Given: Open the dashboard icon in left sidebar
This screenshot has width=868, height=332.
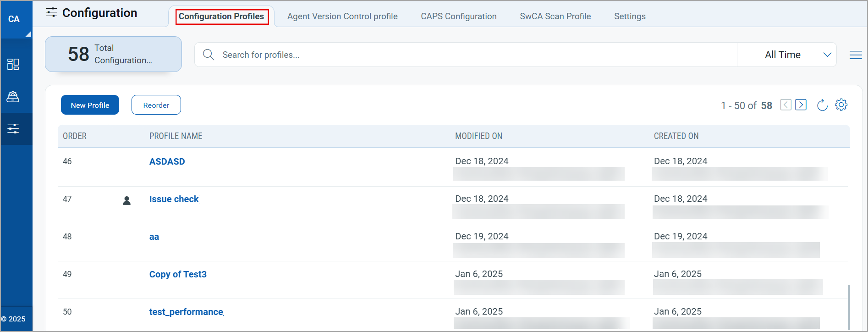Looking at the screenshot, I should tap(13, 64).
